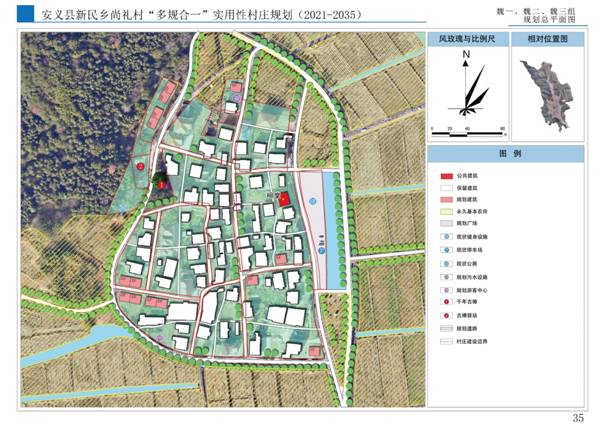
Task: Click the scale bar under the wind rose
Action: click(x=468, y=134)
